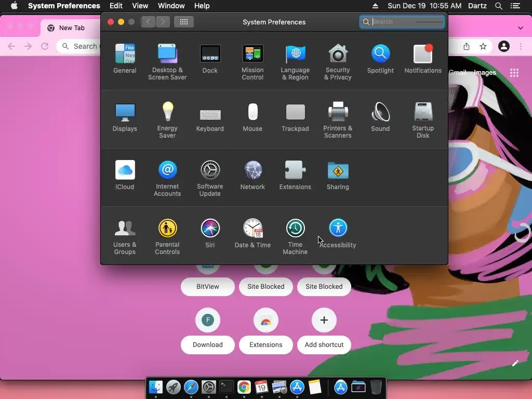Image resolution: width=532 pixels, height=399 pixels.
Task: Open Terminal from the Dock
Action: click(227, 387)
